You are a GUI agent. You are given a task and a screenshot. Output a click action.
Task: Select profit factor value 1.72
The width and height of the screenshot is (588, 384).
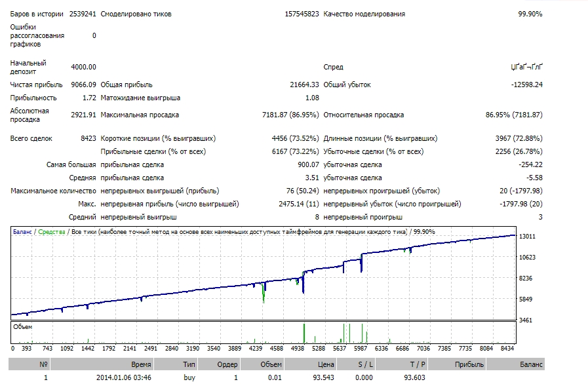click(x=89, y=98)
